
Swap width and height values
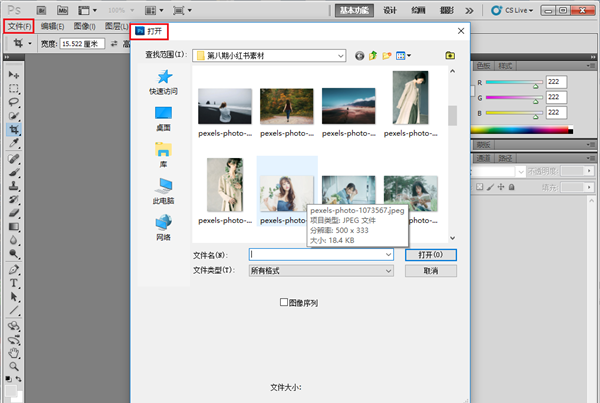[x=114, y=44]
